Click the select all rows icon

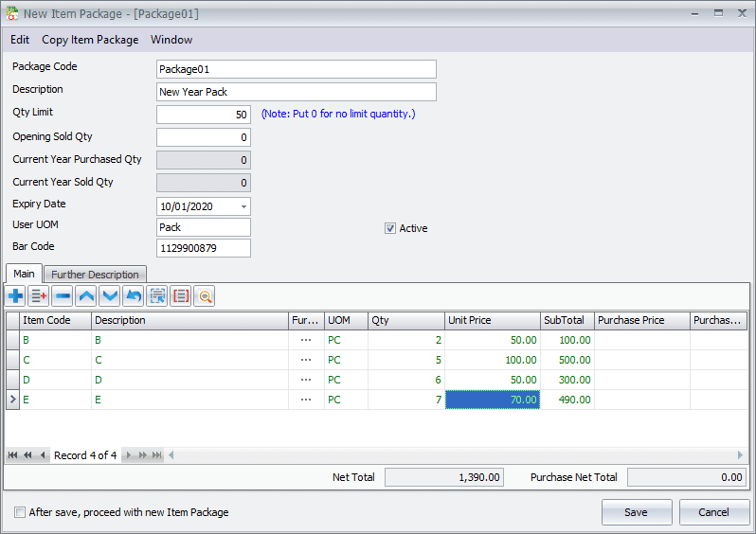coord(157,296)
